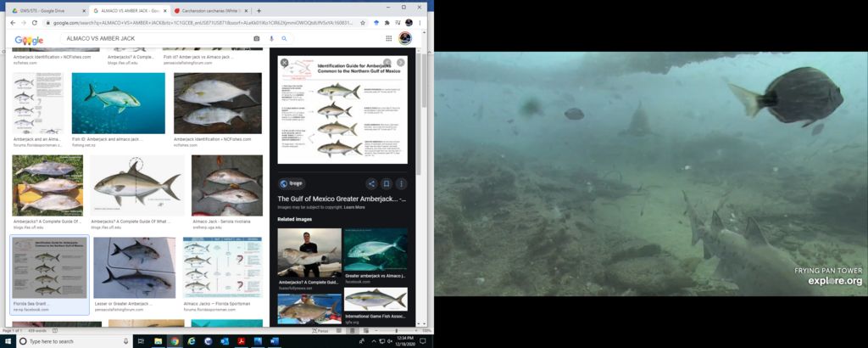Open Greater amberjack vs Almaco related image
The width and height of the screenshot is (868, 348).
pos(376,251)
